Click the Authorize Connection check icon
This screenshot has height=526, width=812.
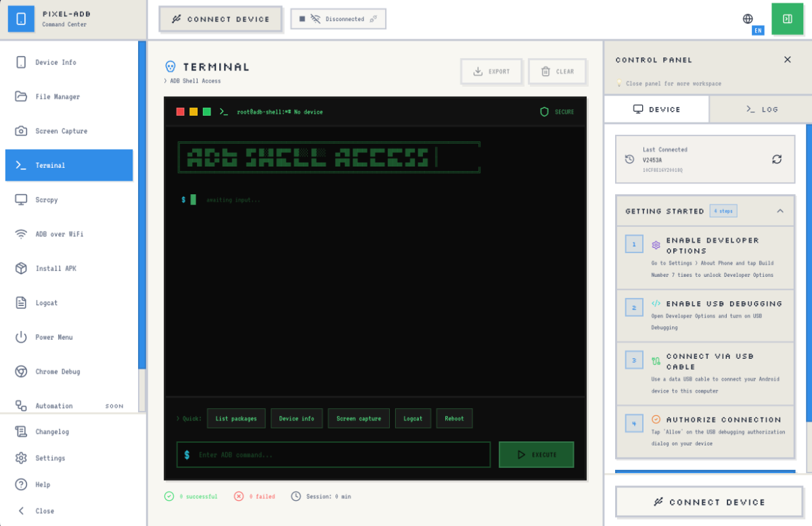coord(656,420)
